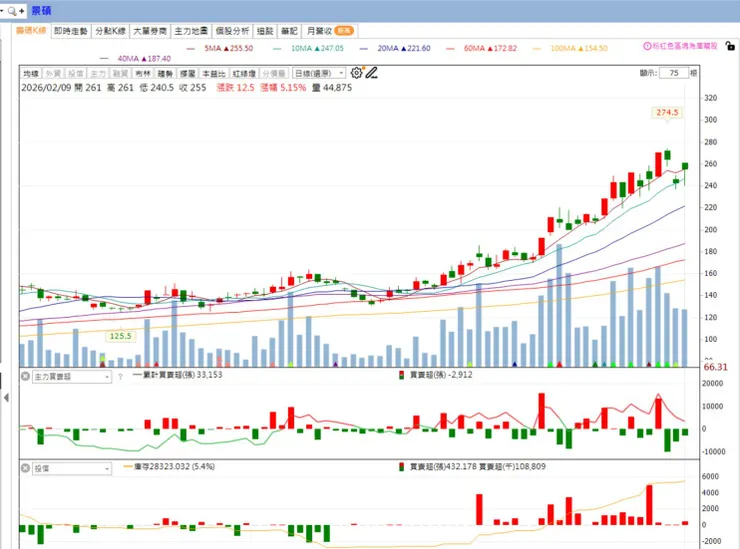
Task: Select the pencil drawing tool icon
Action: click(x=371, y=73)
